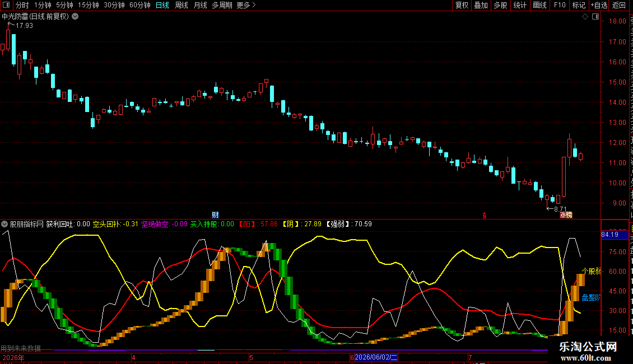Open the 多周期 multi-period view
This screenshot has width=633, height=364.
(x=222, y=5)
